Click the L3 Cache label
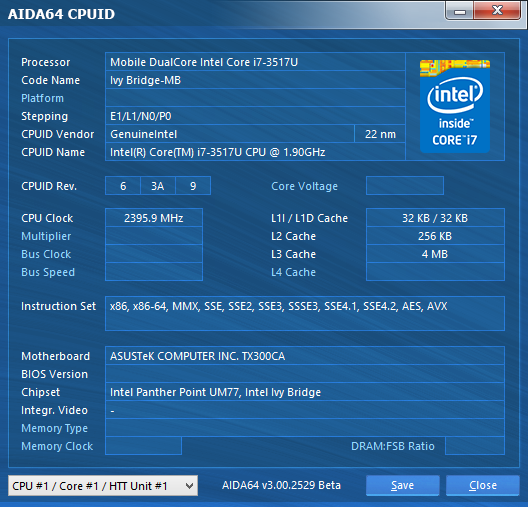 [293, 254]
